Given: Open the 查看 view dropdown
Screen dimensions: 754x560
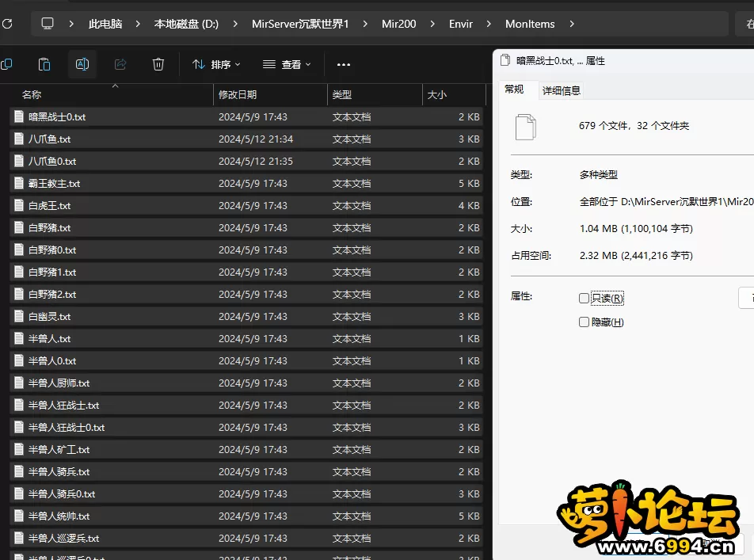Looking at the screenshot, I should click(x=287, y=64).
